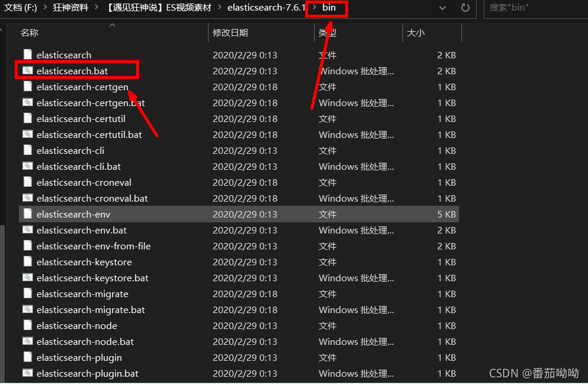Refresh the bin folder view
This screenshot has width=588, height=385.
465,8
